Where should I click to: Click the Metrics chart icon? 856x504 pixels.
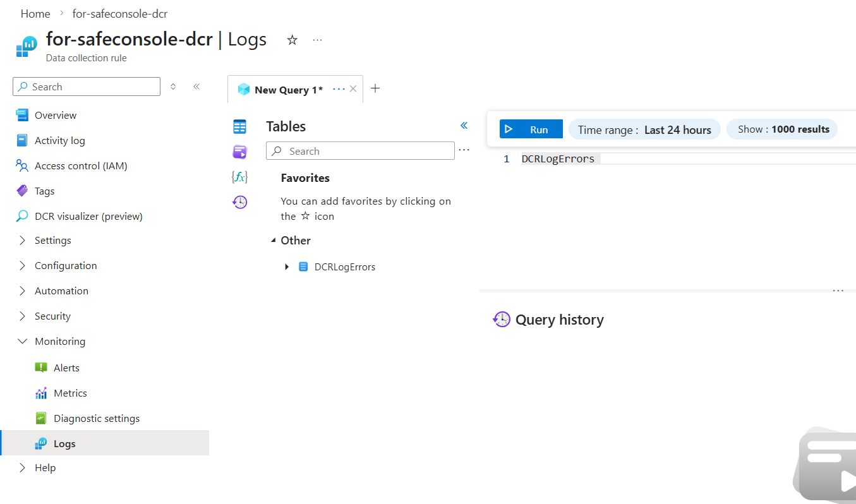(x=41, y=393)
